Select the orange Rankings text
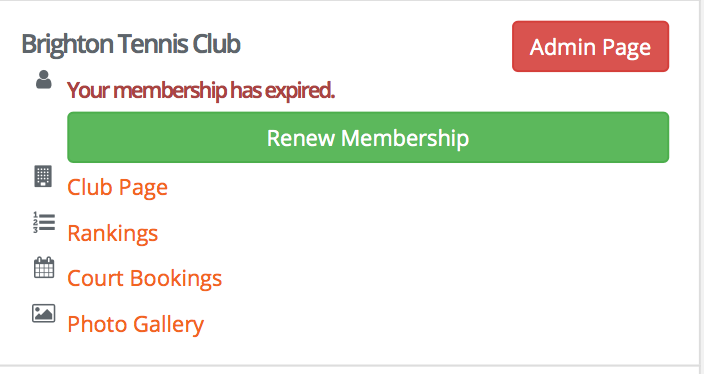 click(113, 233)
